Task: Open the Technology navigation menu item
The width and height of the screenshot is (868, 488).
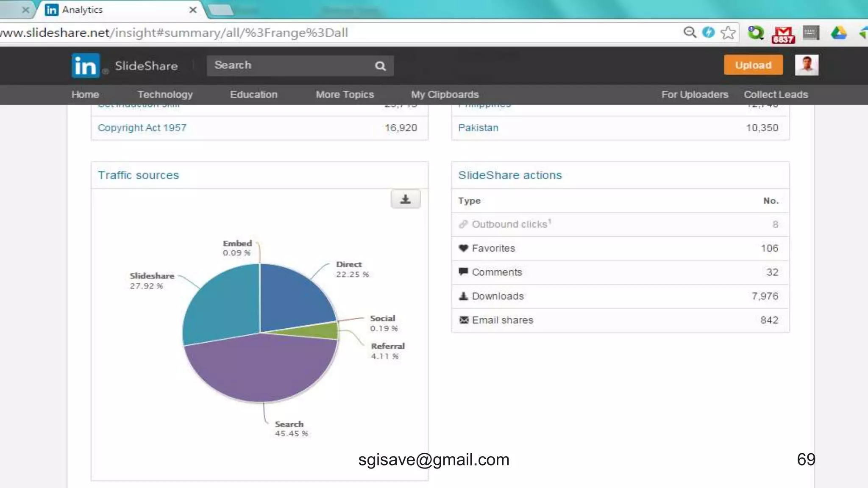Action: point(165,94)
